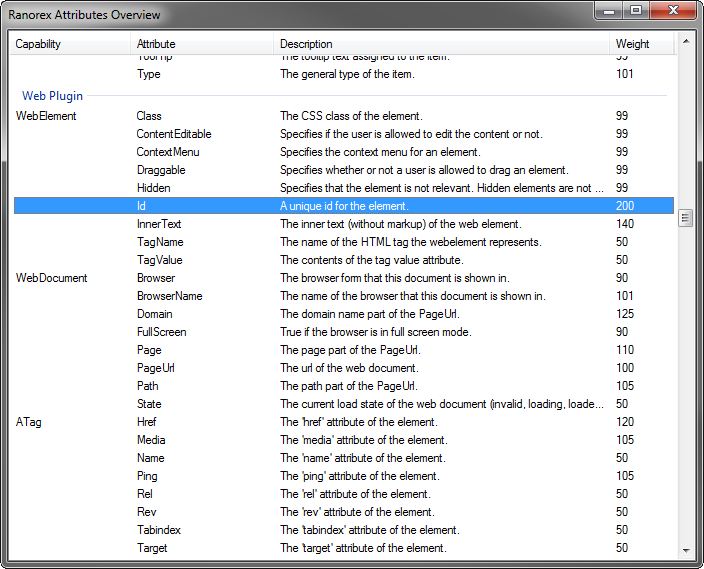Select the WebElement capability cell
This screenshot has height=569, width=704.
[x=46, y=116]
